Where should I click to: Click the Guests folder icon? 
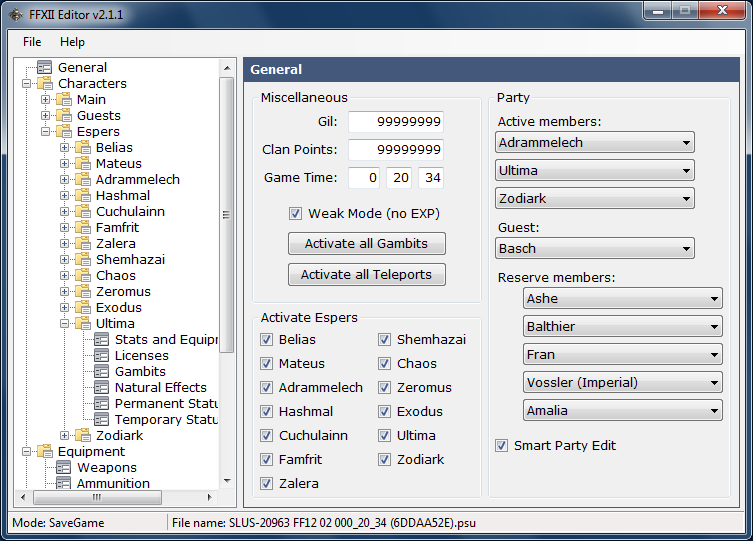(64, 115)
